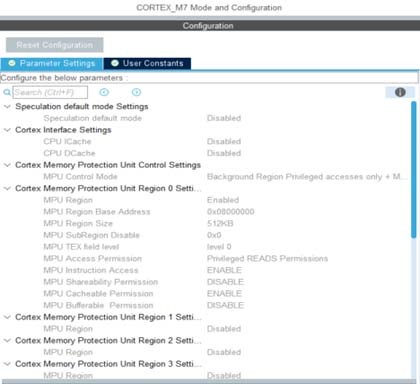Select the Configuration header bar

[209, 26]
